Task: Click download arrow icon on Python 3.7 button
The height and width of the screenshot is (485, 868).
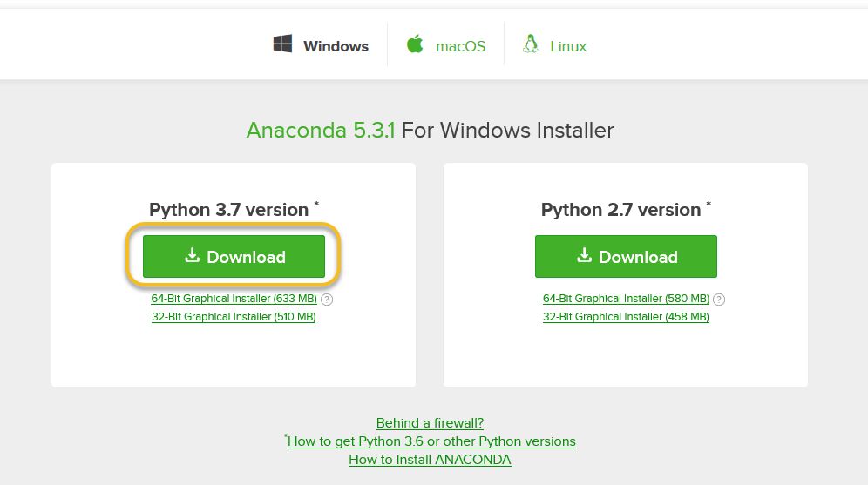Action: [x=192, y=255]
